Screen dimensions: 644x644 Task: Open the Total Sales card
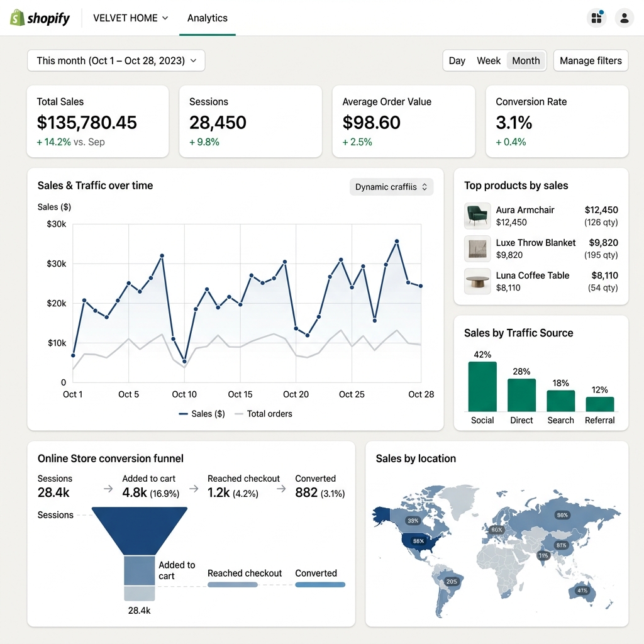tap(97, 121)
